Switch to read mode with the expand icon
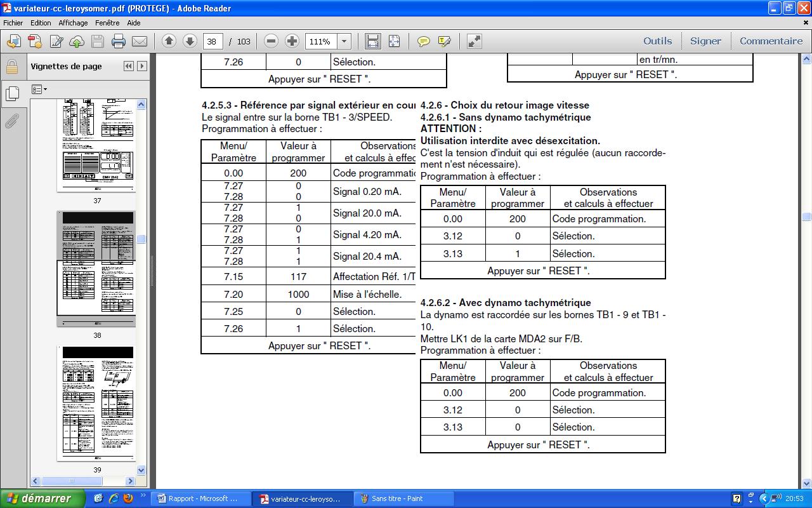 point(474,41)
